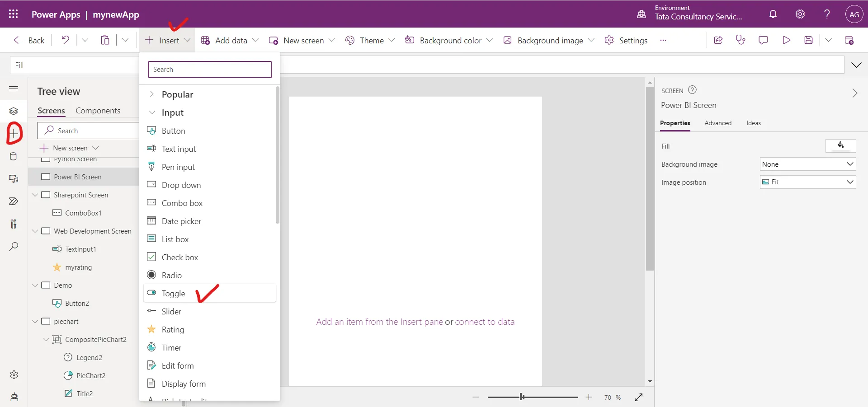The height and width of the screenshot is (407, 868).
Task: Preview the app with the Play icon
Action: tap(786, 40)
